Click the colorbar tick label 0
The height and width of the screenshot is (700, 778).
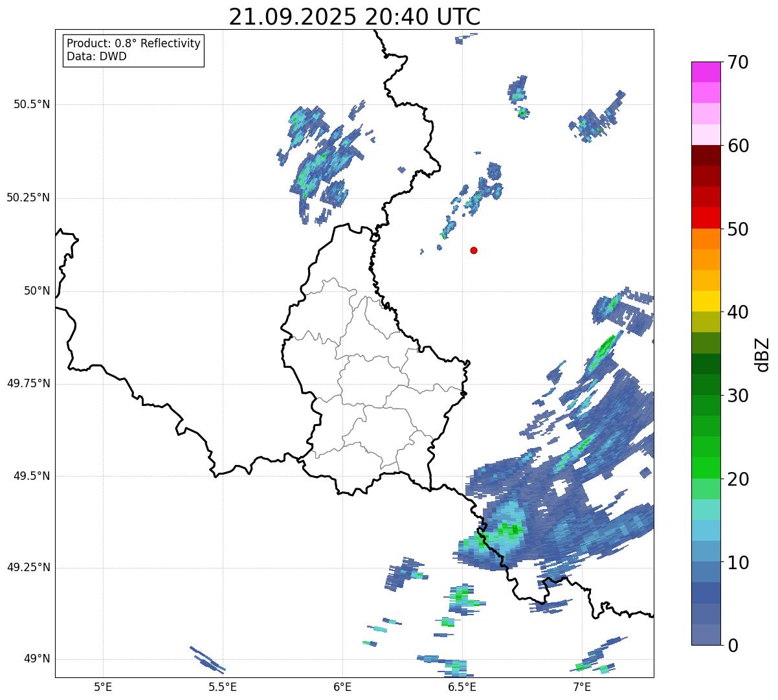tap(733, 646)
